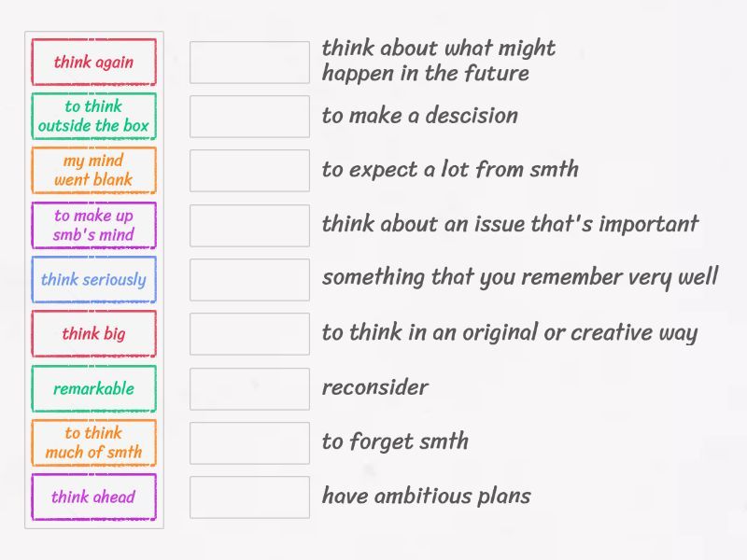Viewport: 747px width, 560px height.
Task: Pick the 'think ahead' tile
Action: (x=93, y=497)
